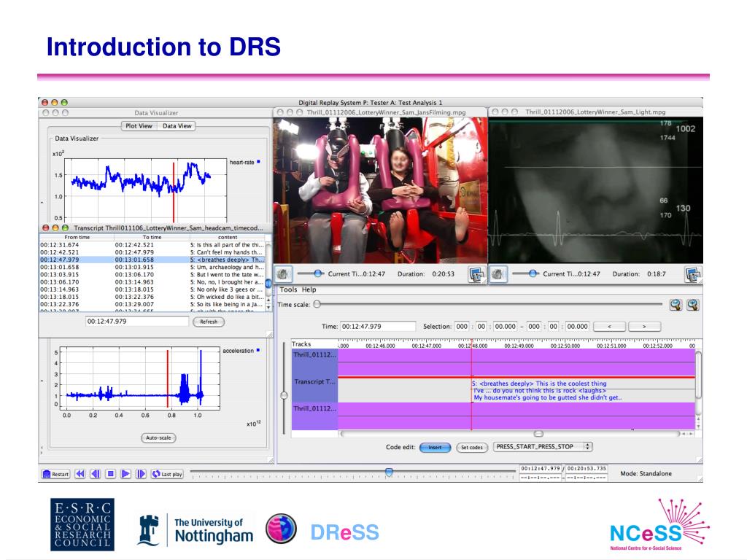Click the screen icon in the Light video window
Image resolution: width=747 pixels, height=560 pixels.
[693, 274]
